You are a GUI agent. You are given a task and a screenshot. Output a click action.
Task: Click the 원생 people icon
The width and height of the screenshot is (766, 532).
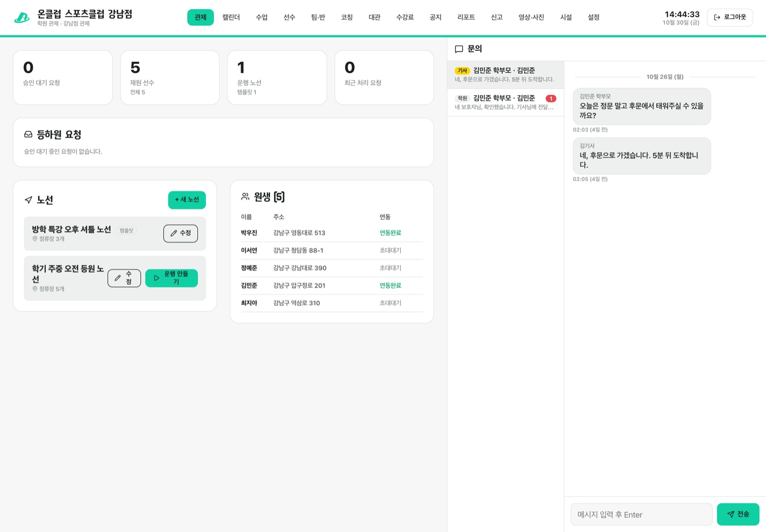tap(245, 196)
